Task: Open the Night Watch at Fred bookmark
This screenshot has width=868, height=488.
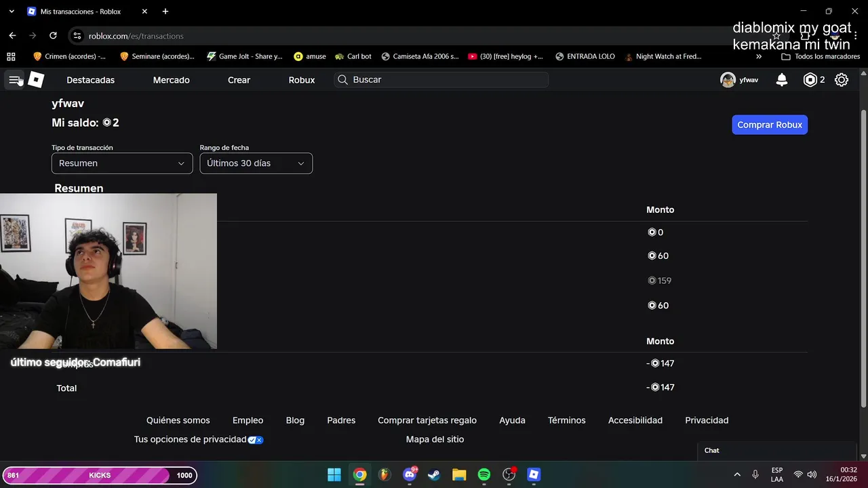Action: tap(663, 56)
